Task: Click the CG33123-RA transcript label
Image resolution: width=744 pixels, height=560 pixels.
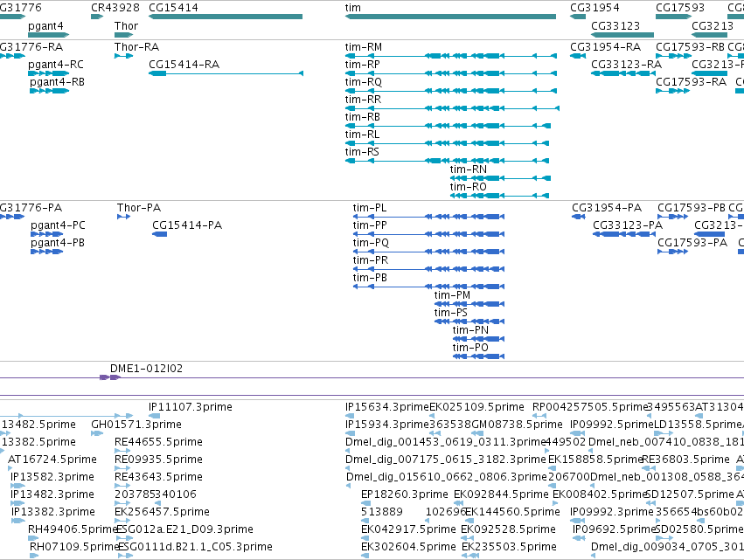Action: tap(626, 65)
